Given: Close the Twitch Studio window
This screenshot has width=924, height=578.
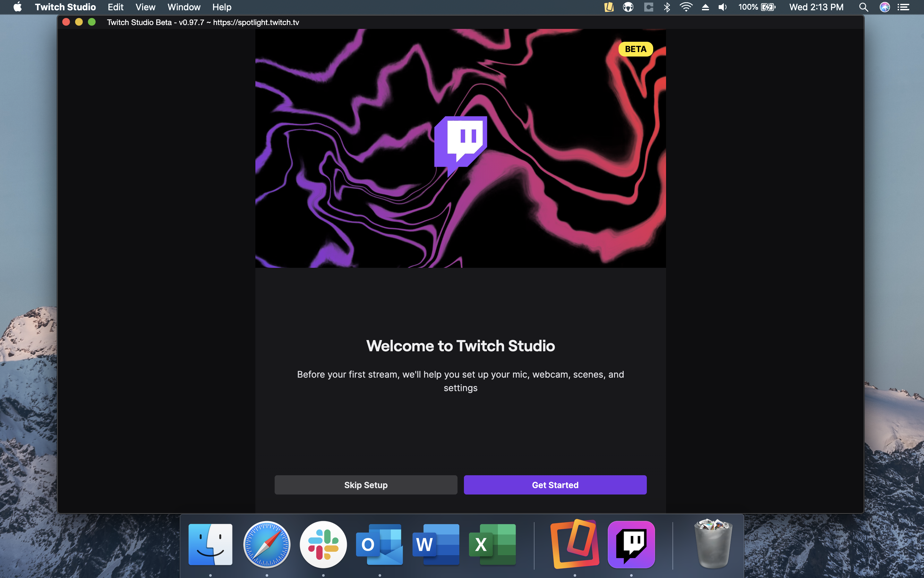Looking at the screenshot, I should tap(66, 22).
